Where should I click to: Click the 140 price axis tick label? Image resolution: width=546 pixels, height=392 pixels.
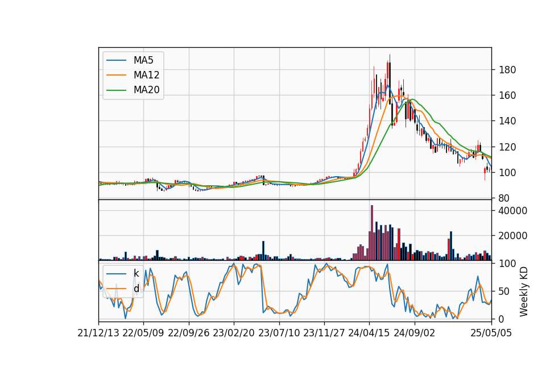(x=507, y=121)
